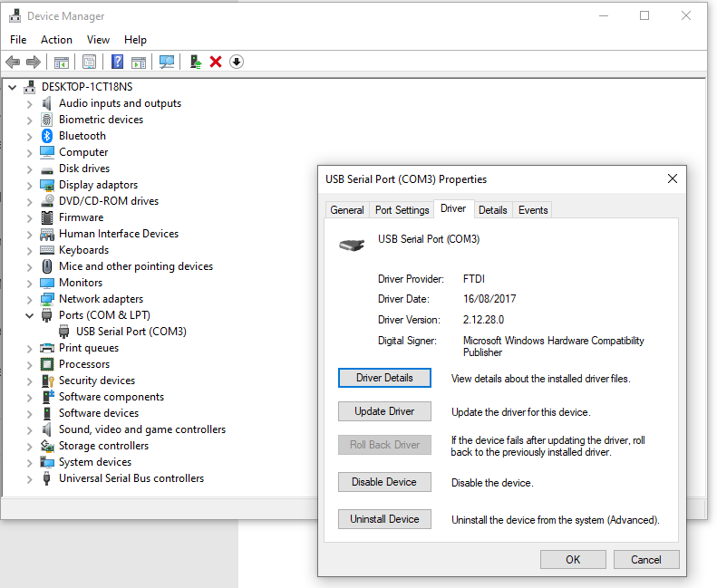Image resolution: width=717 pixels, height=588 pixels.
Task: Open the View menu
Action: [98, 40]
